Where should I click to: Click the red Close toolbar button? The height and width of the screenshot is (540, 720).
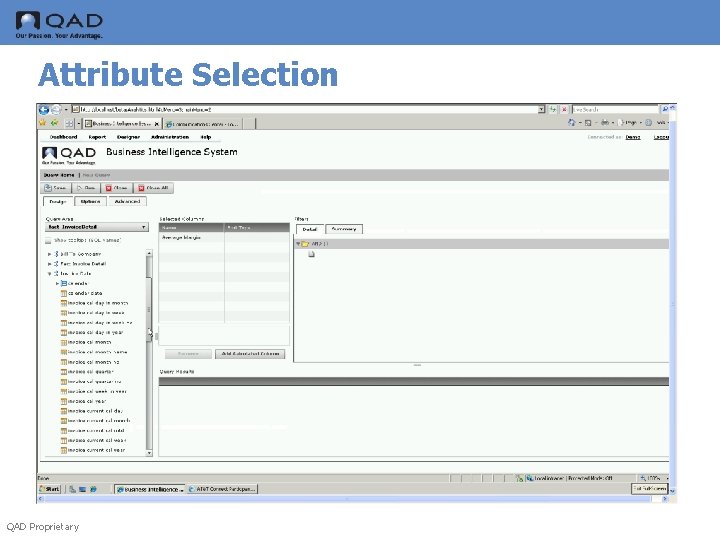(x=116, y=188)
